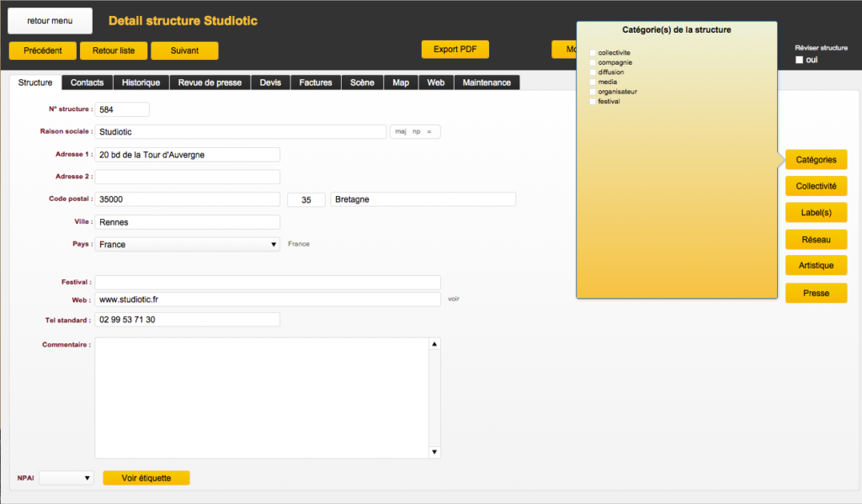The image size is (862, 504).
Task: Click inside the Commentaire text area
Action: pyautogui.click(x=262, y=398)
